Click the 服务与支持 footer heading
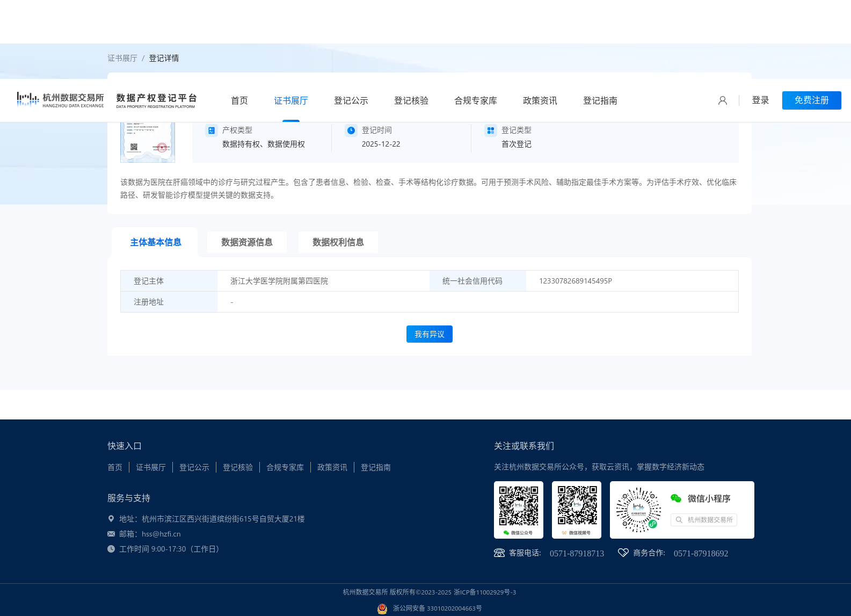Image resolution: width=851 pixels, height=616 pixels. [x=129, y=498]
